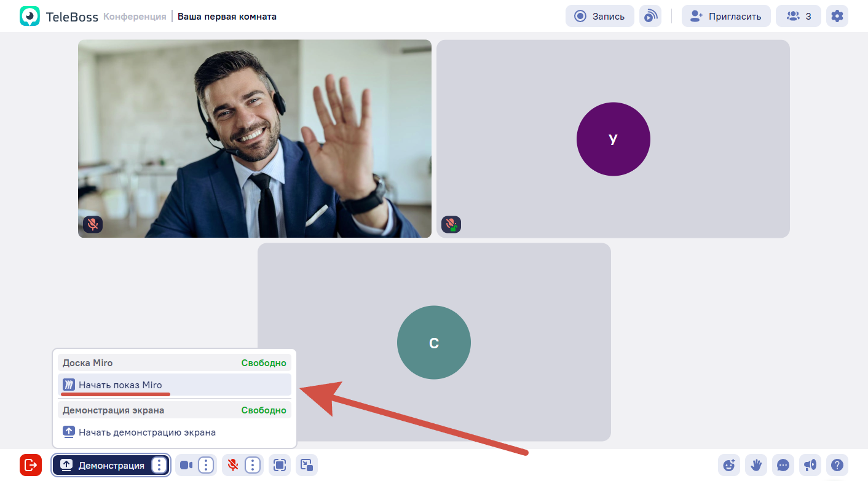Click the Пригласить button
The image size is (868, 481).
[726, 17]
